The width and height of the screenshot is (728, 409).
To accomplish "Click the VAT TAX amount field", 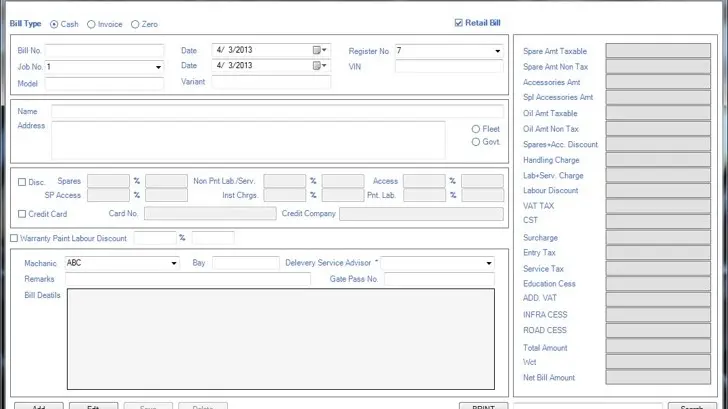I will coord(658,206).
